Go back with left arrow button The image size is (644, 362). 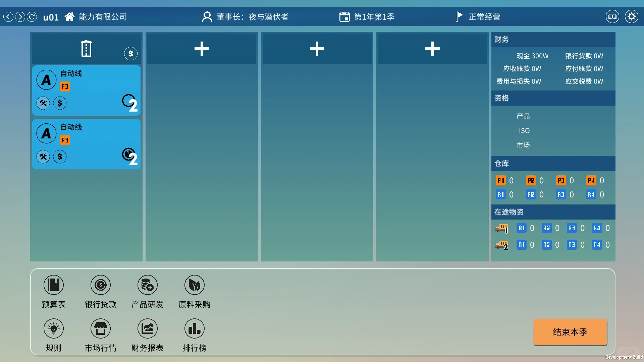8,17
